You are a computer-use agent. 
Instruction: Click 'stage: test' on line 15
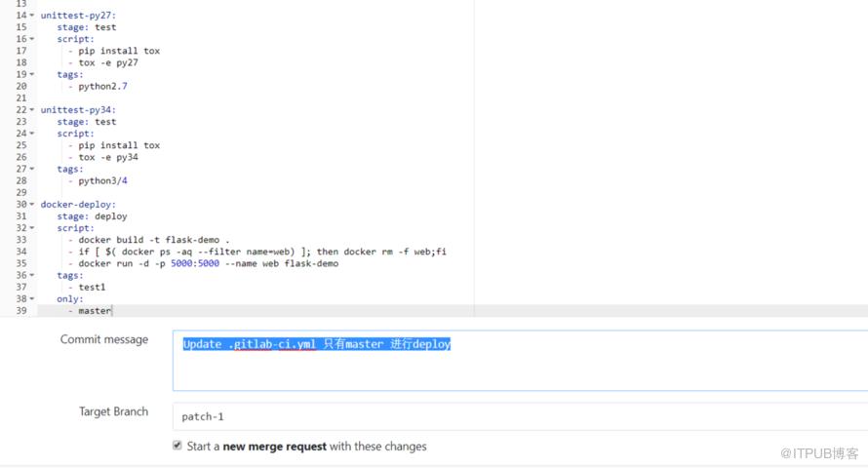[87, 27]
